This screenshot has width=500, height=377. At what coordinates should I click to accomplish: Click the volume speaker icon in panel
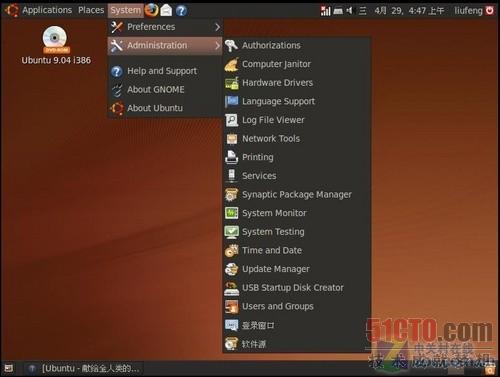pyautogui.click(x=349, y=11)
